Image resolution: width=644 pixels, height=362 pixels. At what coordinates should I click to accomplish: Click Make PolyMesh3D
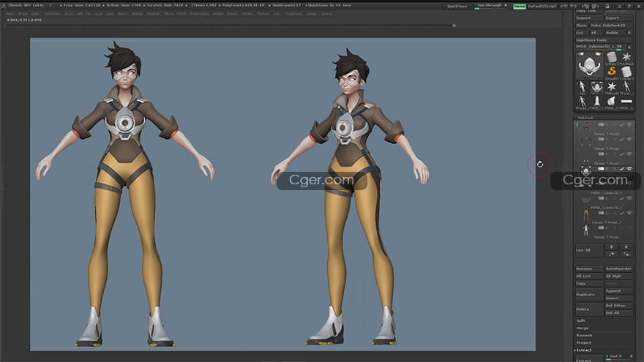(611, 26)
